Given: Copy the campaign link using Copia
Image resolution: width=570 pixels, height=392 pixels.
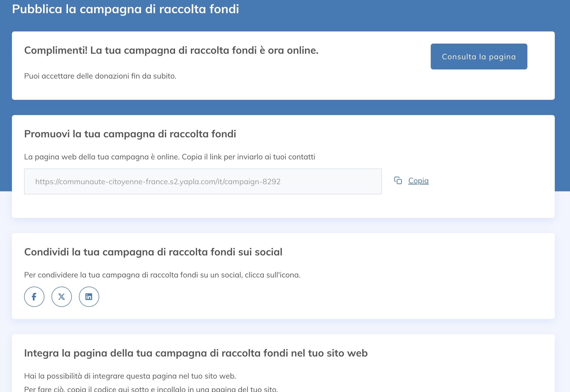Looking at the screenshot, I should tap(418, 181).
